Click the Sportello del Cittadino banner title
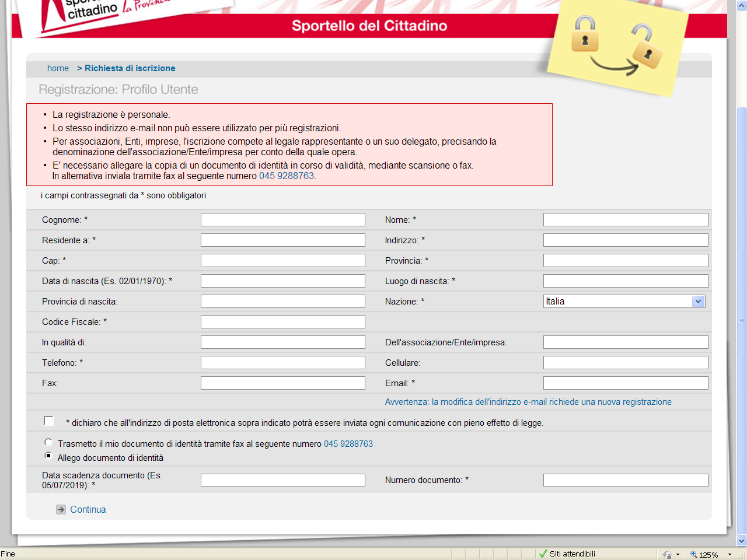 tap(369, 26)
